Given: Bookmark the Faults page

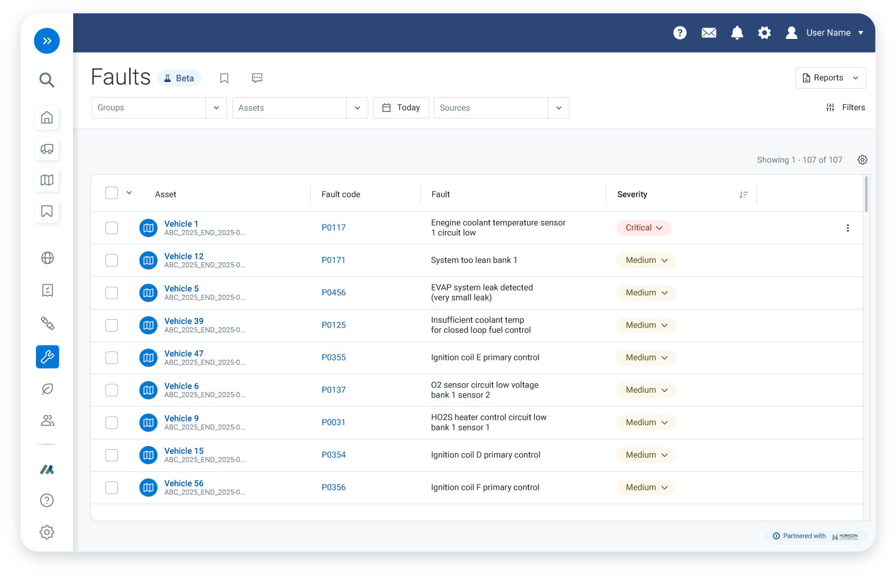Looking at the screenshot, I should [224, 78].
